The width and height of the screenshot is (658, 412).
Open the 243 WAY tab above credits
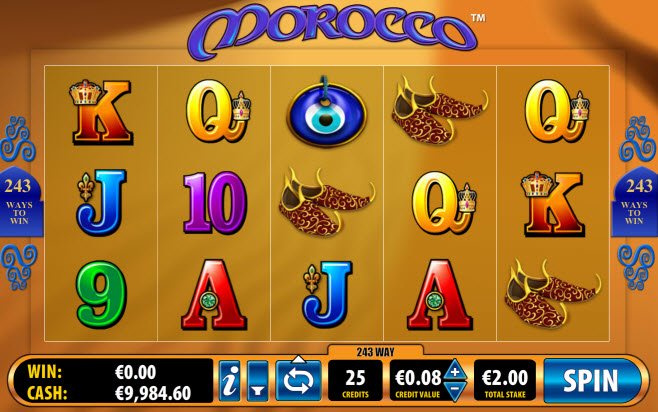coord(375,352)
